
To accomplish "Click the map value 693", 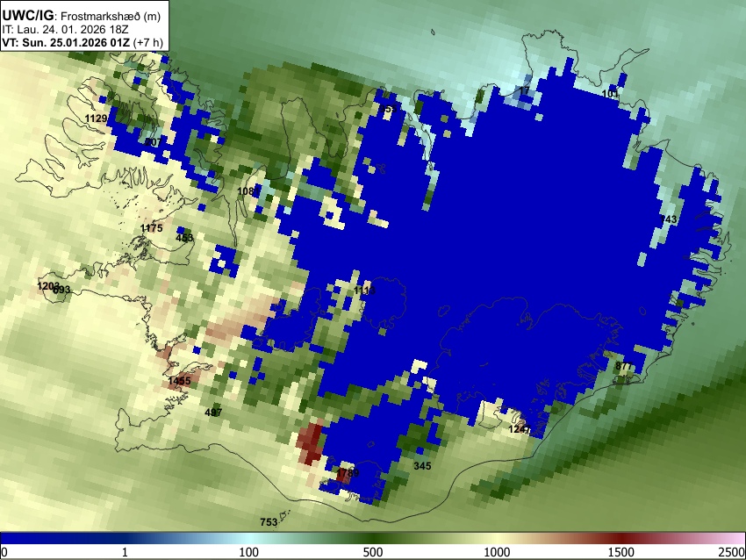I will point(61,290).
